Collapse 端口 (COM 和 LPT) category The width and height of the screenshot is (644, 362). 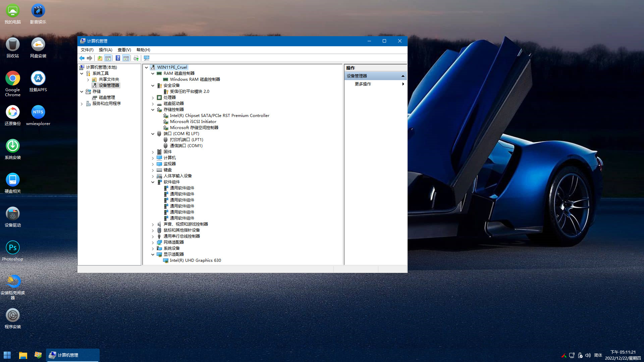click(x=153, y=134)
